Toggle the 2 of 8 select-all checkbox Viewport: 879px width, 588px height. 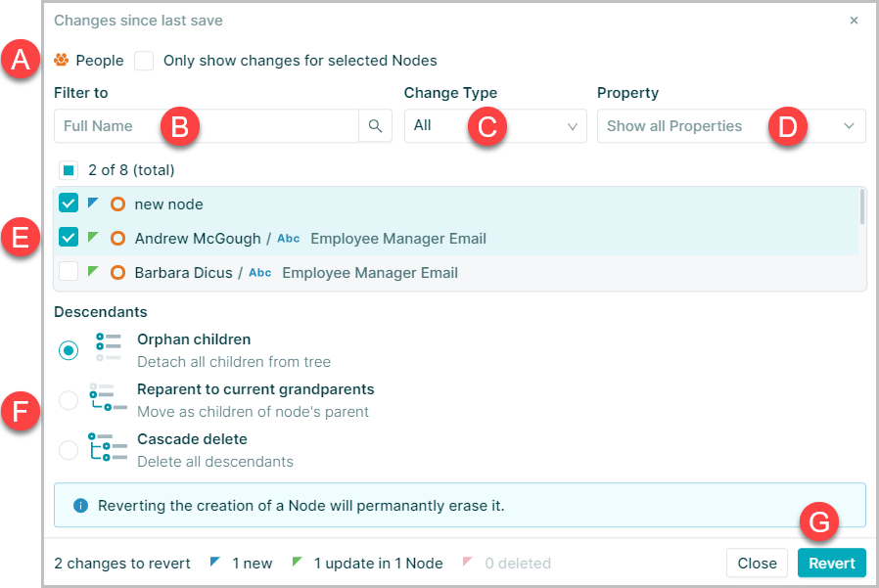69,170
